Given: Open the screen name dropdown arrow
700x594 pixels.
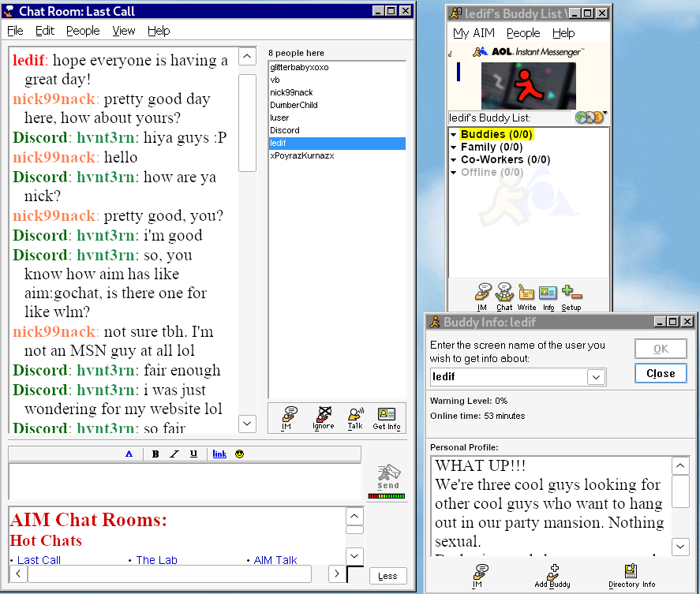Looking at the screenshot, I should [596, 377].
